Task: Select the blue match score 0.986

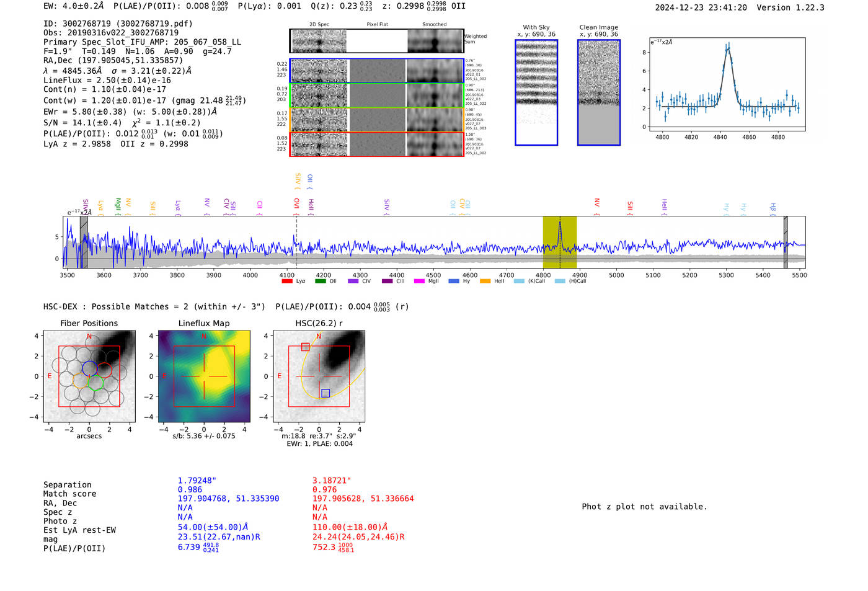Action: (x=190, y=490)
